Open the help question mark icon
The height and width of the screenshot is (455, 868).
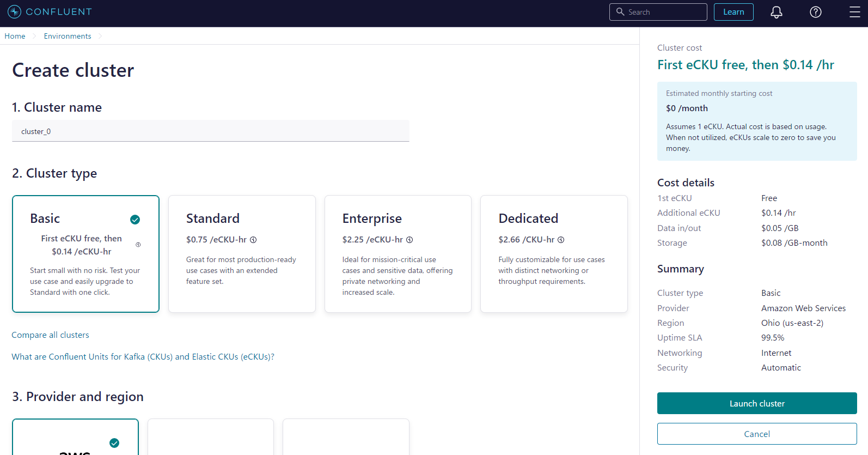pos(816,12)
